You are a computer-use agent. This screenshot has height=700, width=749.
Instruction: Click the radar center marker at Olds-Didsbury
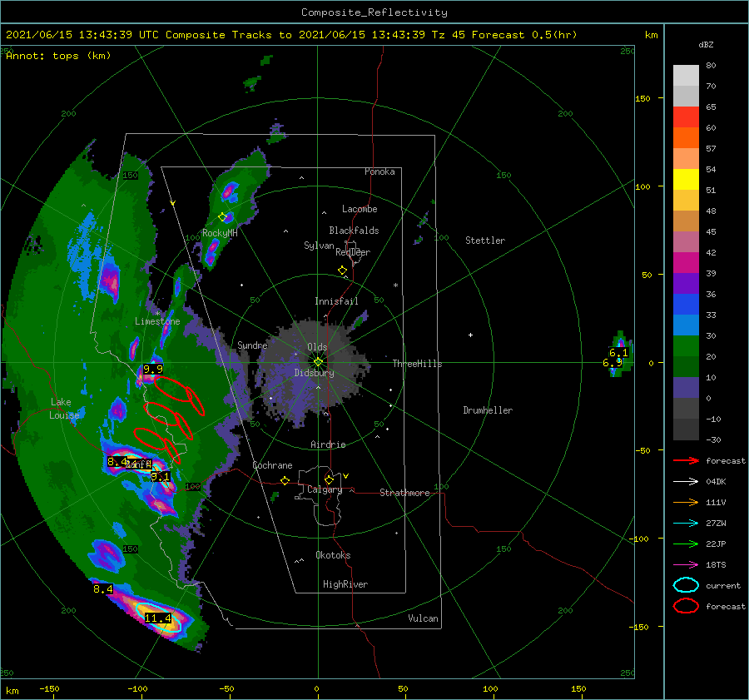(318, 362)
